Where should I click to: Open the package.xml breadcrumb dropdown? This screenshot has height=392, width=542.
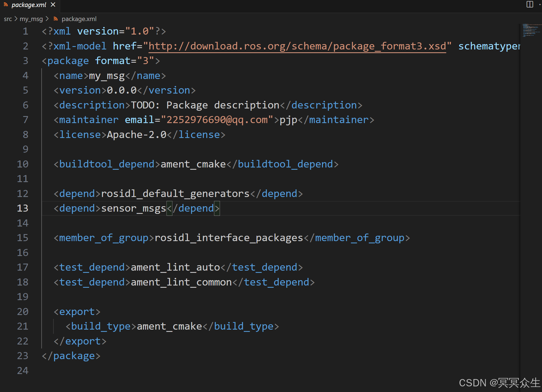(79, 19)
